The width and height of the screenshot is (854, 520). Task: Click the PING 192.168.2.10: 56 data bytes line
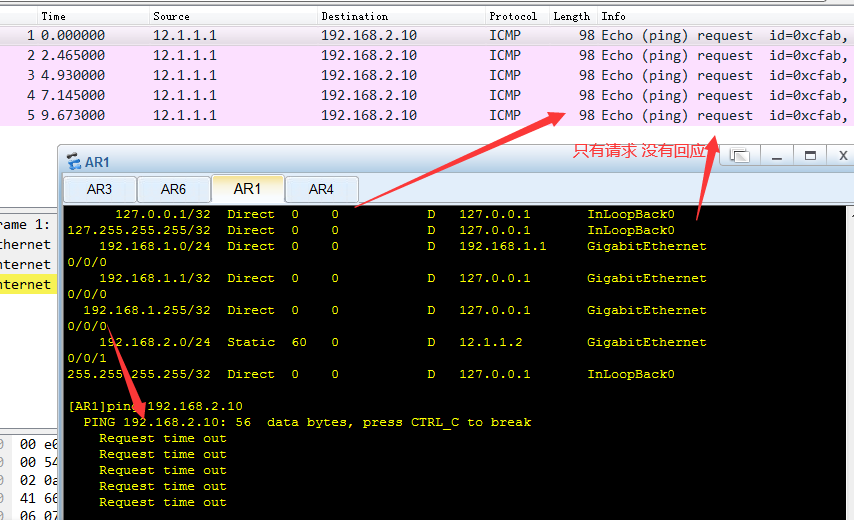pos(307,423)
